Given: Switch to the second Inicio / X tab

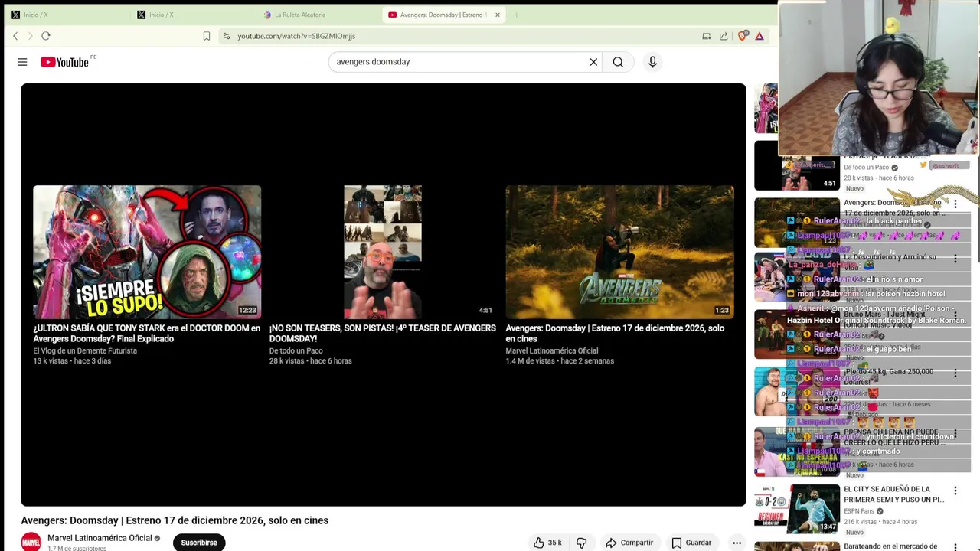Looking at the screenshot, I should [191, 15].
